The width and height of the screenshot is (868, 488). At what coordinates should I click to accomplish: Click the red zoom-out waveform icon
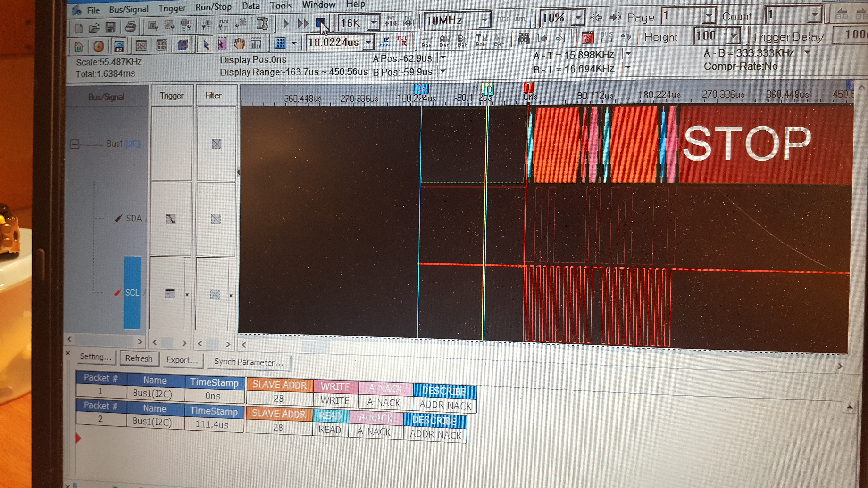(403, 41)
